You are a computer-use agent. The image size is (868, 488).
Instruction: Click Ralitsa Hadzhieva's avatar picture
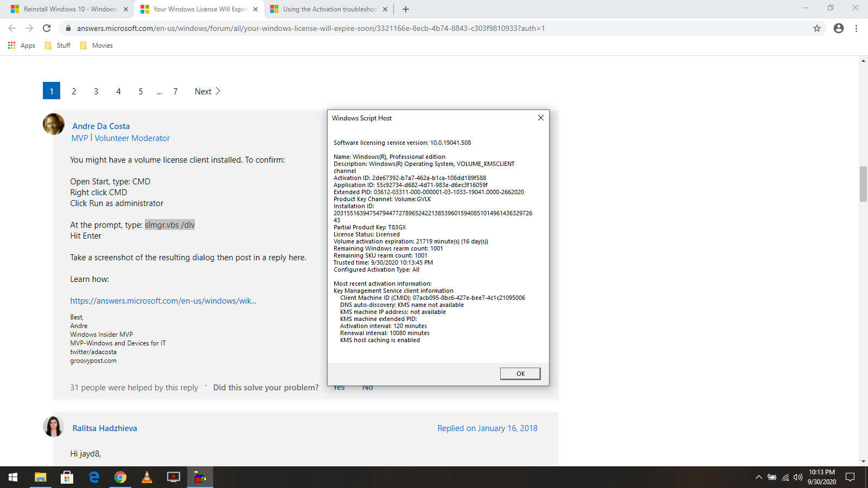point(54,426)
